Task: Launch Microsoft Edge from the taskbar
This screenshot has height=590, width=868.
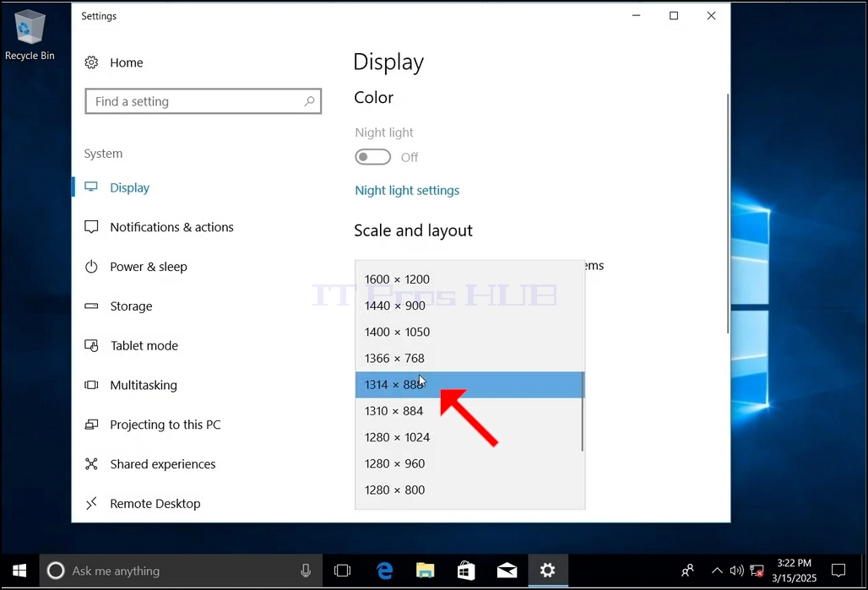Action: [x=384, y=571]
